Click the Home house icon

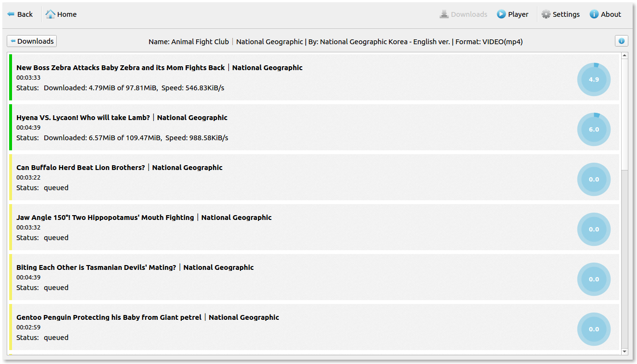click(x=50, y=14)
